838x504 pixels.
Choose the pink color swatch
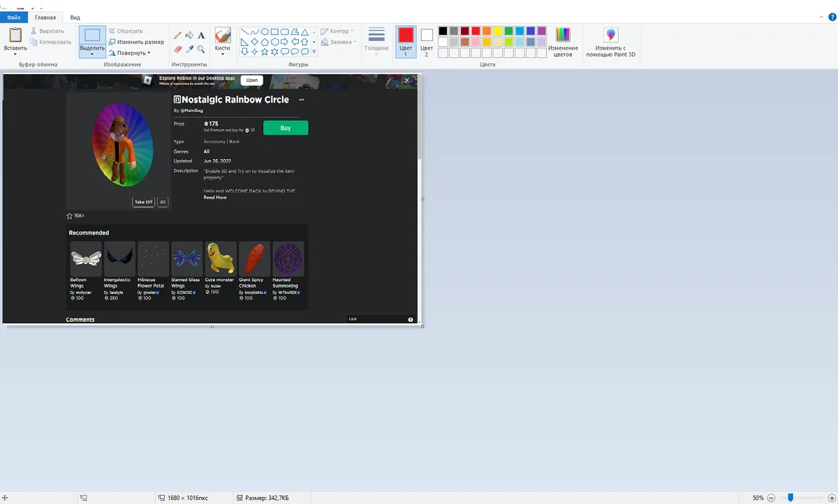476,42
